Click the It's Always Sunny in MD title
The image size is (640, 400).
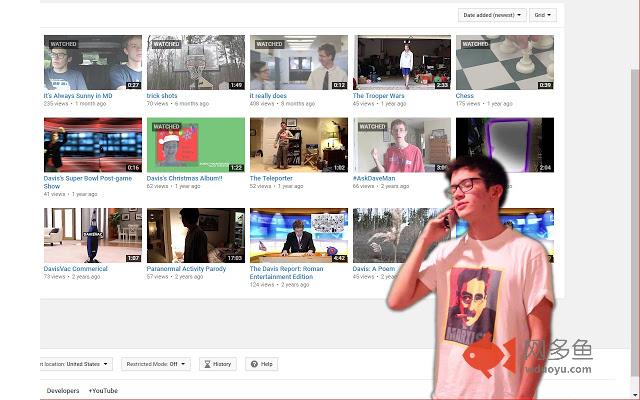click(x=78, y=96)
